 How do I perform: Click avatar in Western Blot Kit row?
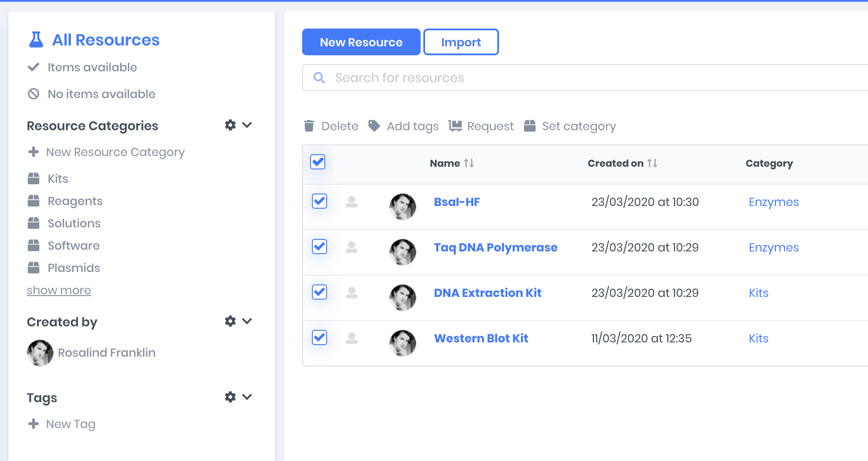point(403,343)
